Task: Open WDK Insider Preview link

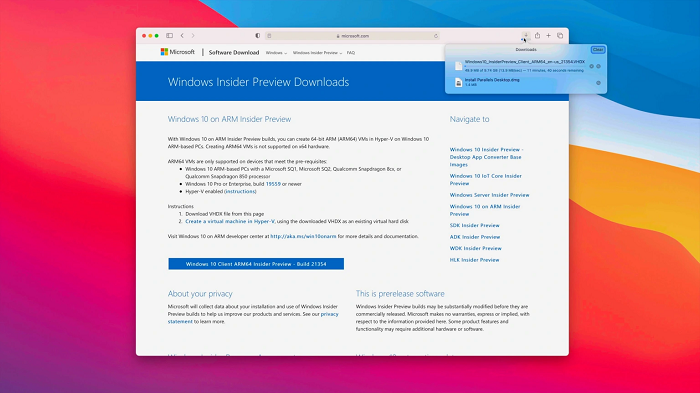Action: (x=475, y=248)
